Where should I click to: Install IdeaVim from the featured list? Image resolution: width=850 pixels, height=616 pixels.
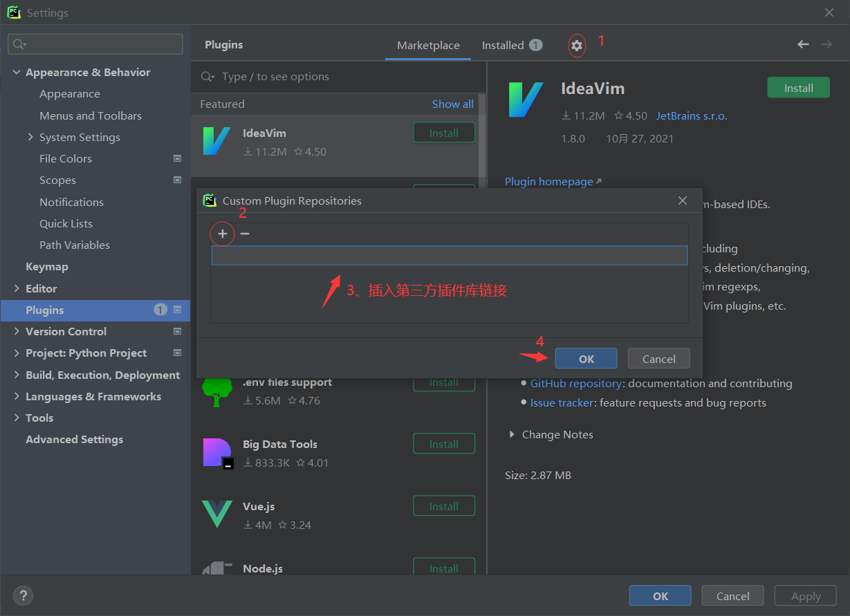(x=444, y=133)
